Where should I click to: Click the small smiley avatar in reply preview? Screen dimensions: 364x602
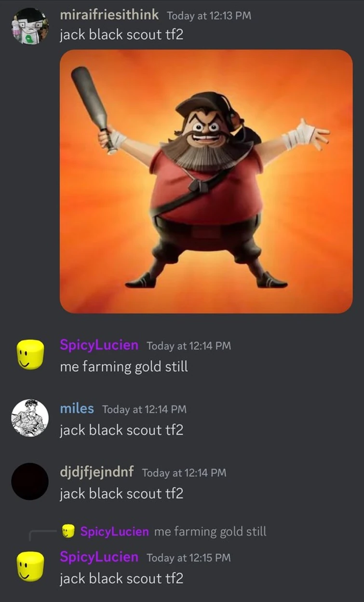tap(68, 532)
